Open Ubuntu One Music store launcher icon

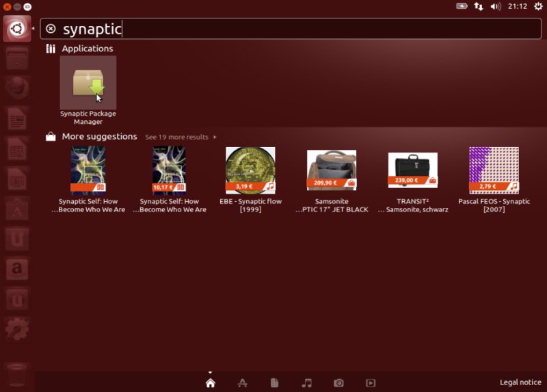coord(16,299)
